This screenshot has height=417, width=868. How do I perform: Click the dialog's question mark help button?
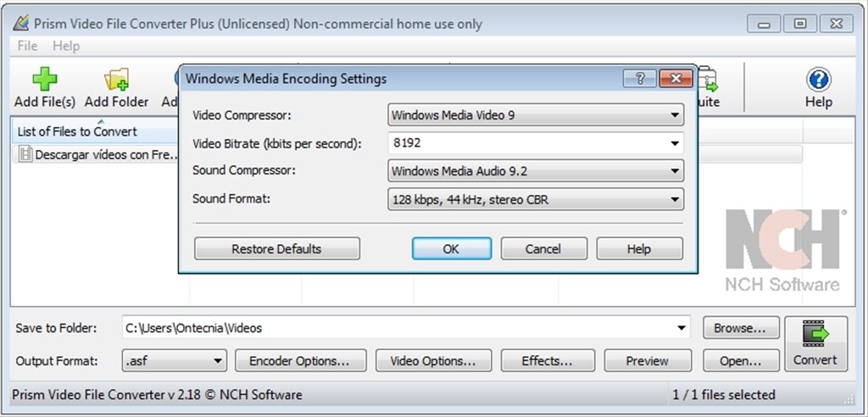(x=639, y=79)
